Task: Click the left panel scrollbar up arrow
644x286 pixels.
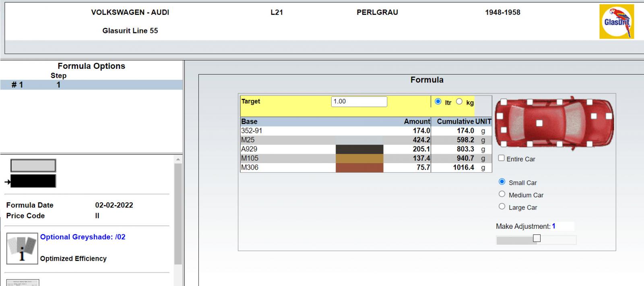Action: tap(178, 160)
